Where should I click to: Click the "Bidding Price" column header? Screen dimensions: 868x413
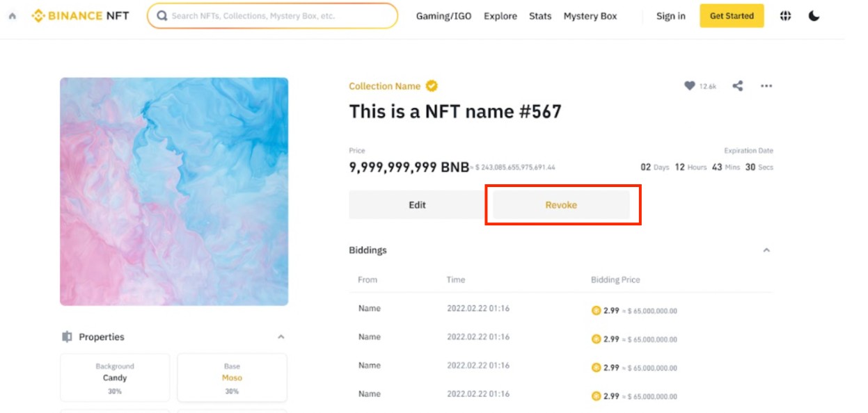[615, 280]
